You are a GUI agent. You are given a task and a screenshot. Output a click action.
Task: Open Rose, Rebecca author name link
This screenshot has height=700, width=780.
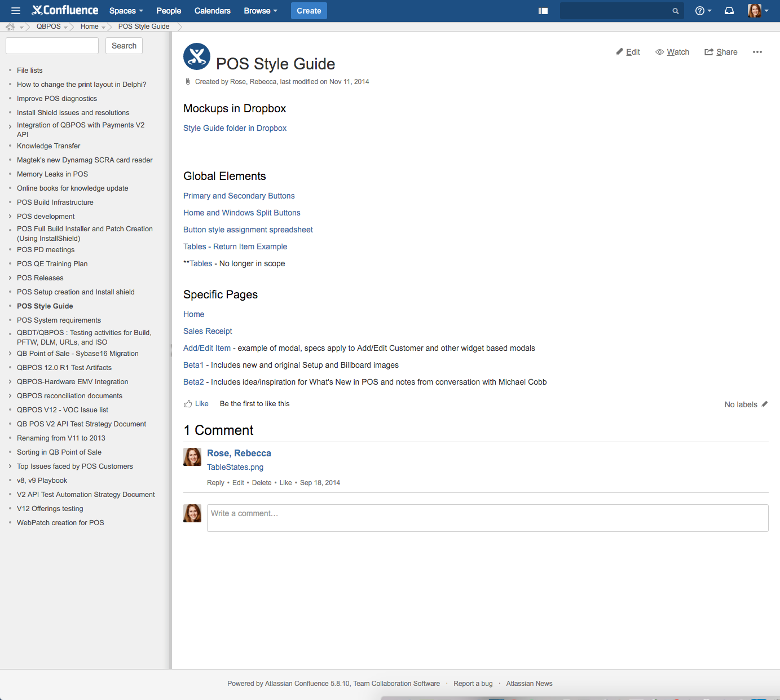tap(239, 453)
